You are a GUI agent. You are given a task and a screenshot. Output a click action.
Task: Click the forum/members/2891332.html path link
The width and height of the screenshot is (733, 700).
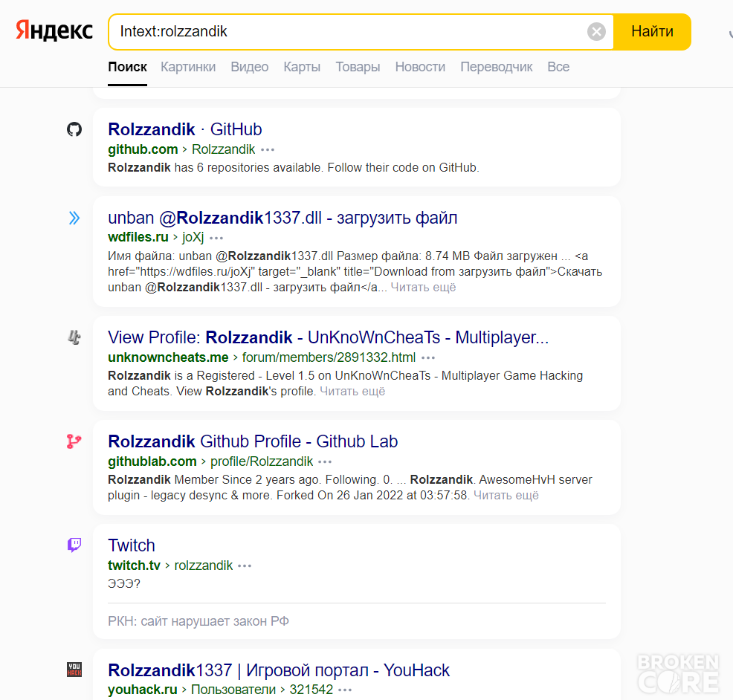coord(329,357)
